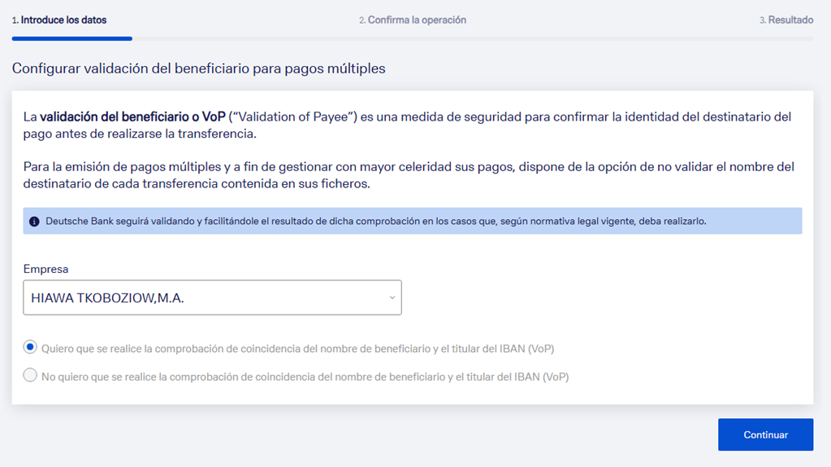
Task: Click the "Configurar validación del beneficiario" heading
Action: click(198, 69)
